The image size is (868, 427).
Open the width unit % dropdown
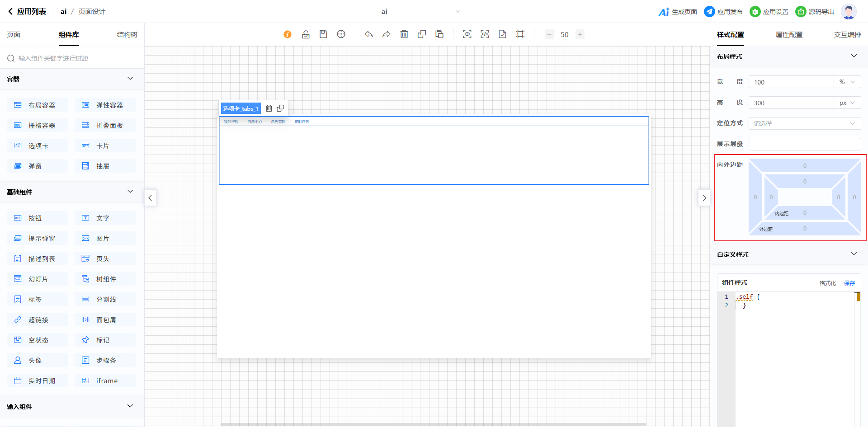point(847,82)
